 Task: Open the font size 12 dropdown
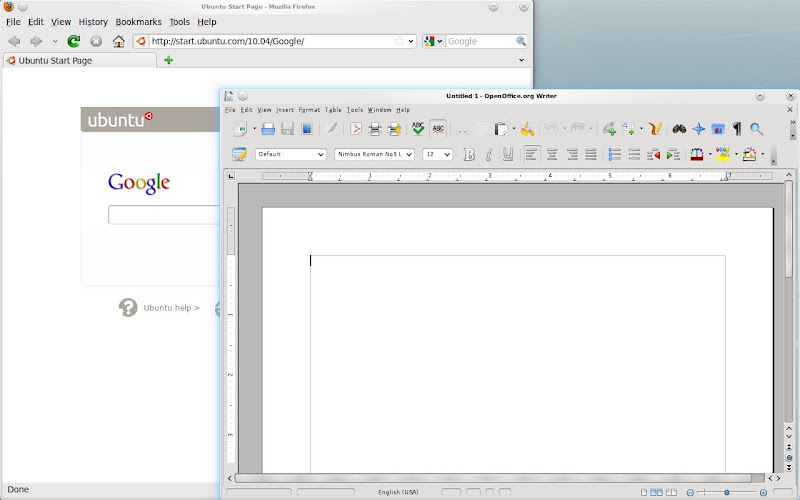[447, 154]
